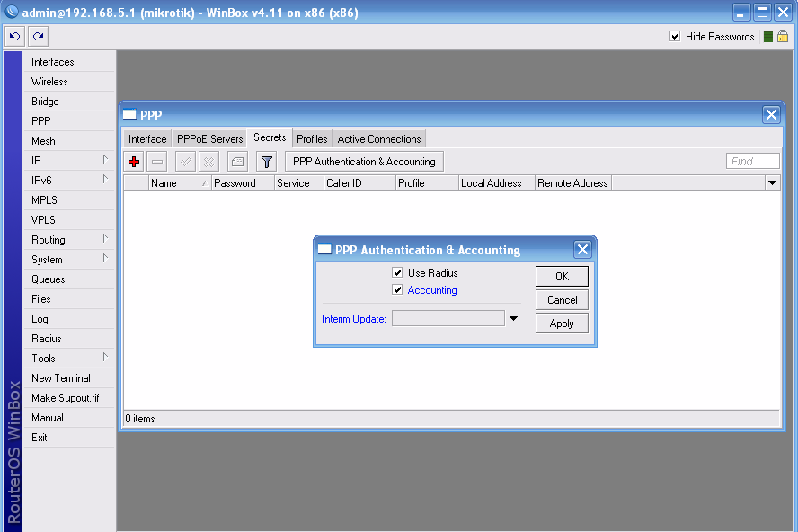Image resolution: width=798 pixels, height=532 pixels.
Task: Click the green status indicator icon
Action: click(x=768, y=37)
